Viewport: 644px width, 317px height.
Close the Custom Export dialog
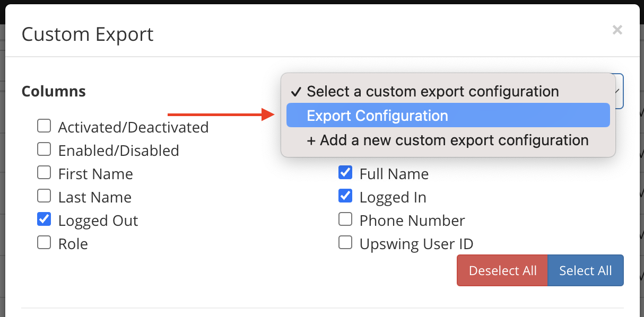pos(617,30)
